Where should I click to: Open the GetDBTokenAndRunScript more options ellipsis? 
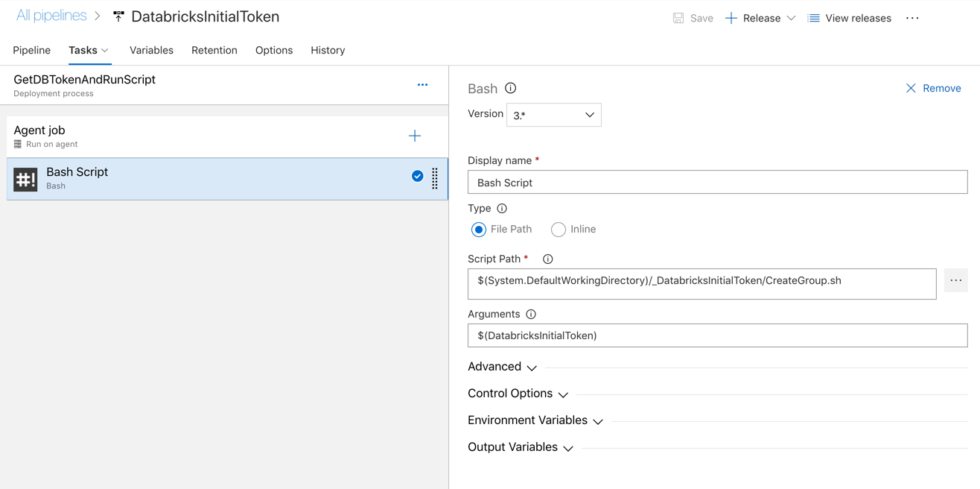[x=422, y=85]
